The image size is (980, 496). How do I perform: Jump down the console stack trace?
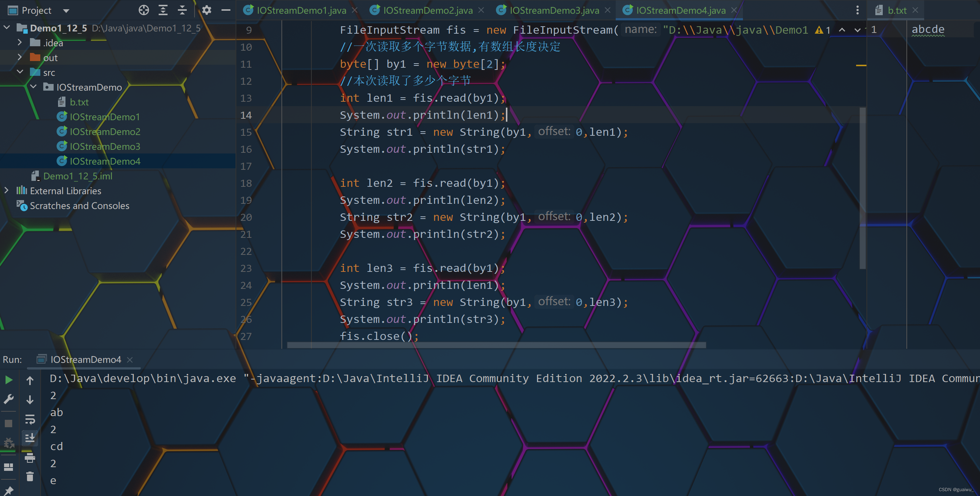[30, 399]
